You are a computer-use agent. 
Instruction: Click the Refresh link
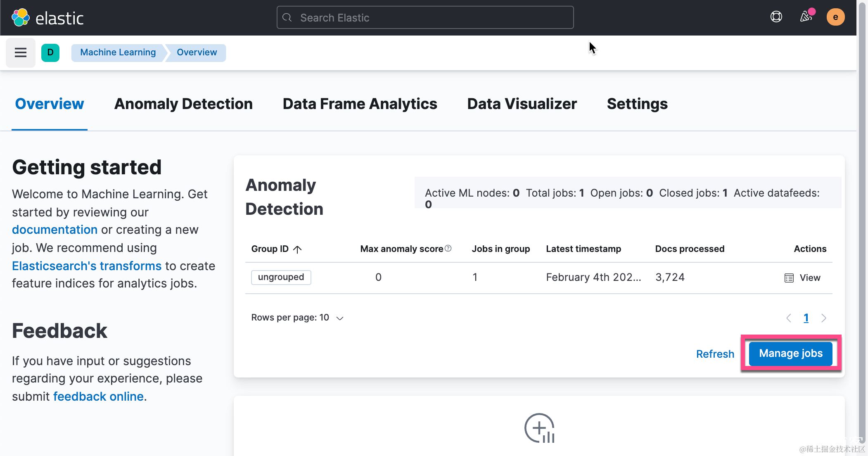[x=715, y=354]
